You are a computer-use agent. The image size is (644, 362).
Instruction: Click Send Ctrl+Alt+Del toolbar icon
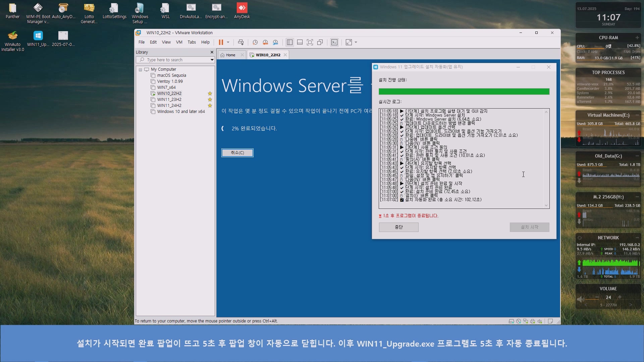[241, 42]
